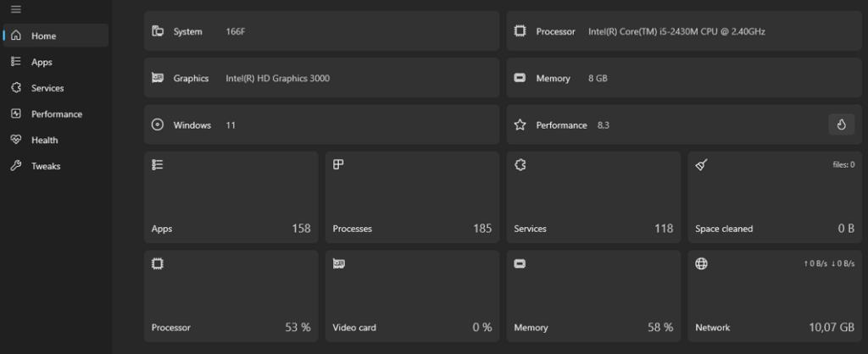The image size is (868, 354).
Task: Click the memory icon on the Memory usage tile
Action: [520, 264]
